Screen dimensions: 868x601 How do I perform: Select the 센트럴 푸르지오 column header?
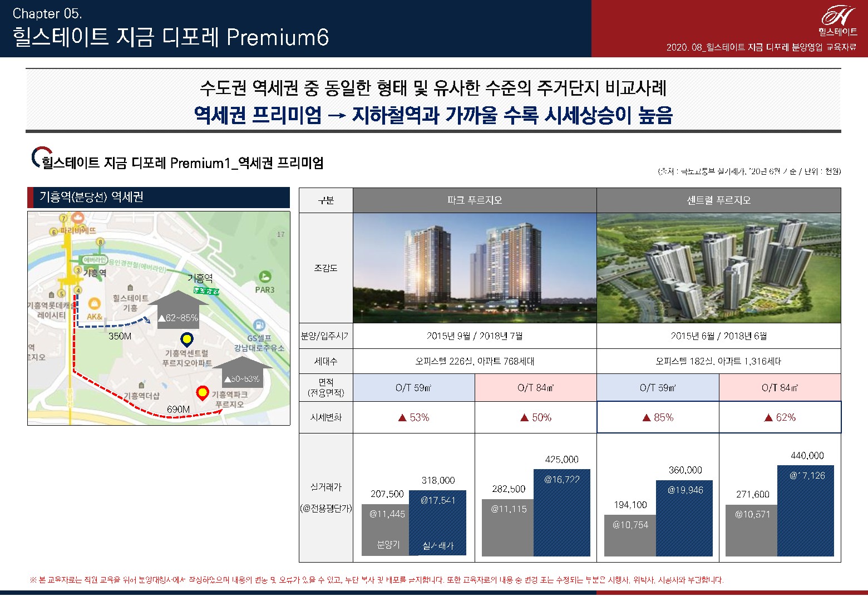(719, 200)
